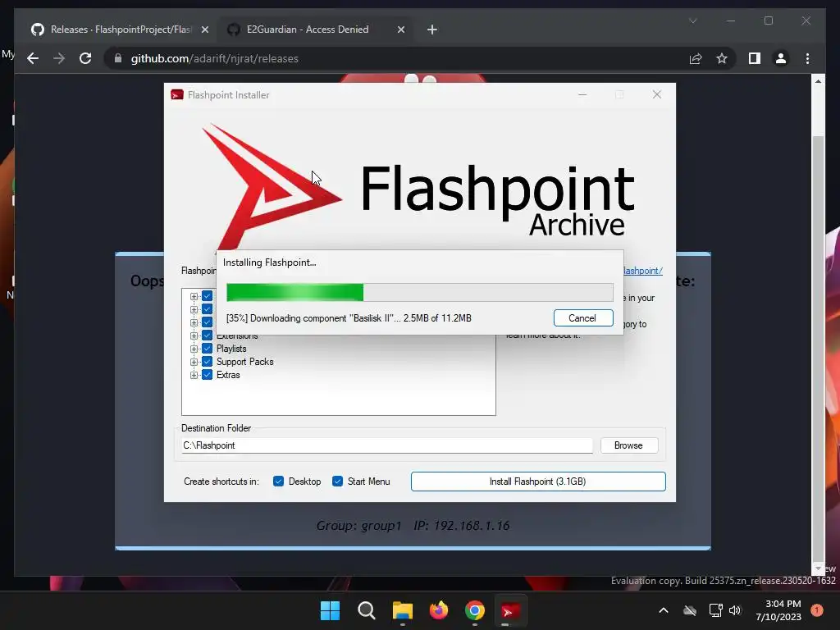The width and height of the screenshot is (840, 630).
Task: Close the Flashpoint Installer window
Action: click(x=657, y=94)
